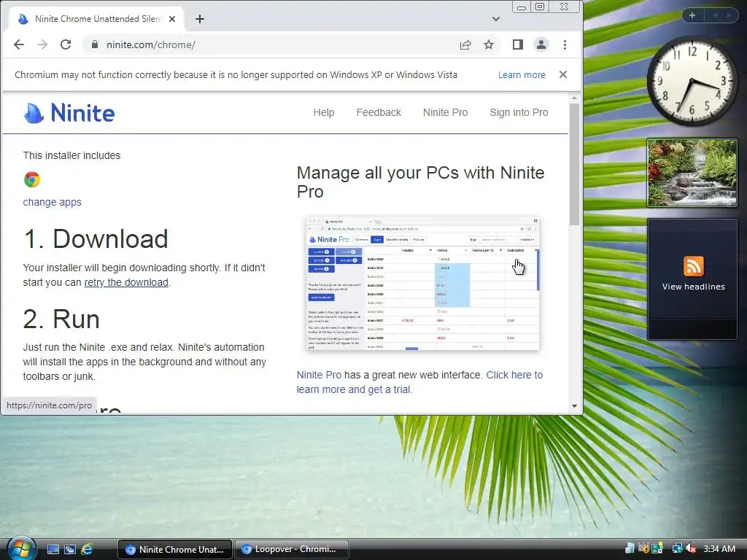Open the browser side panel

coord(518,44)
